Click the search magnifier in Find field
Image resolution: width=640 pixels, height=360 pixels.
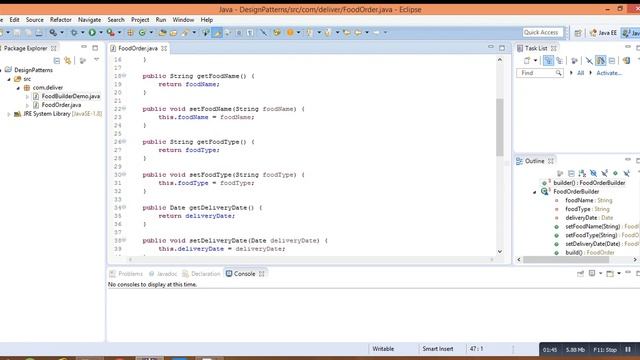558,73
